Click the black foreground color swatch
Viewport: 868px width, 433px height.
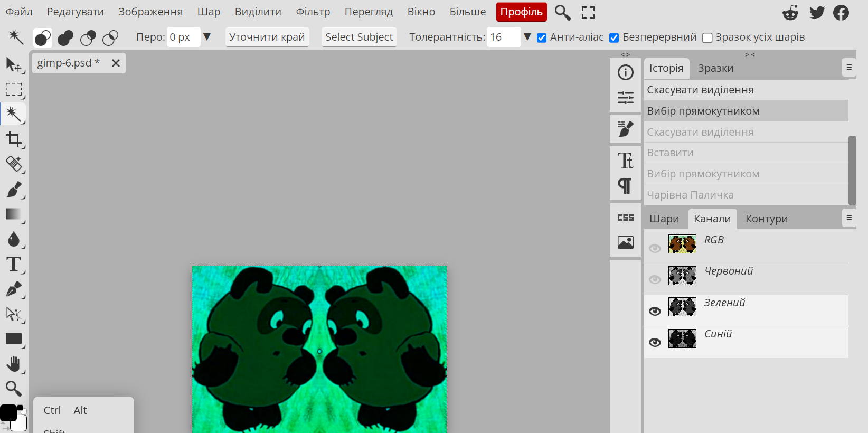click(8, 413)
